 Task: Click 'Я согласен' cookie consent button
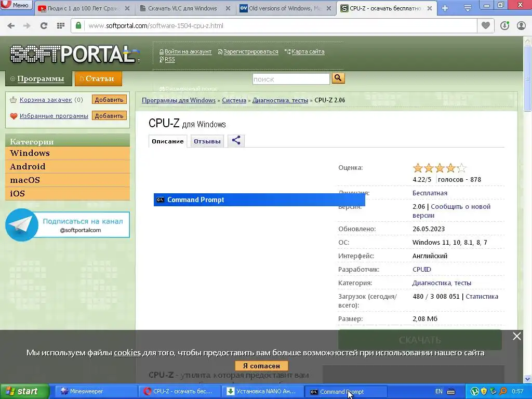point(262,366)
